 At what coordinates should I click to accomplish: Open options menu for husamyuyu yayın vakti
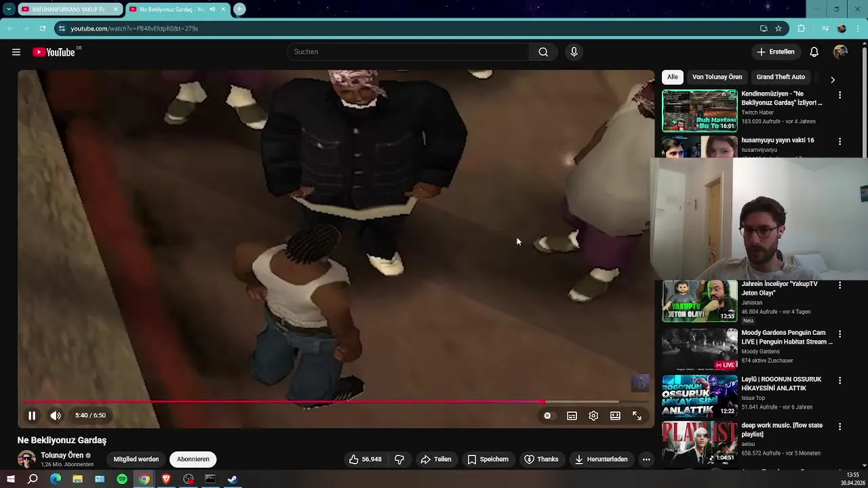(x=840, y=142)
